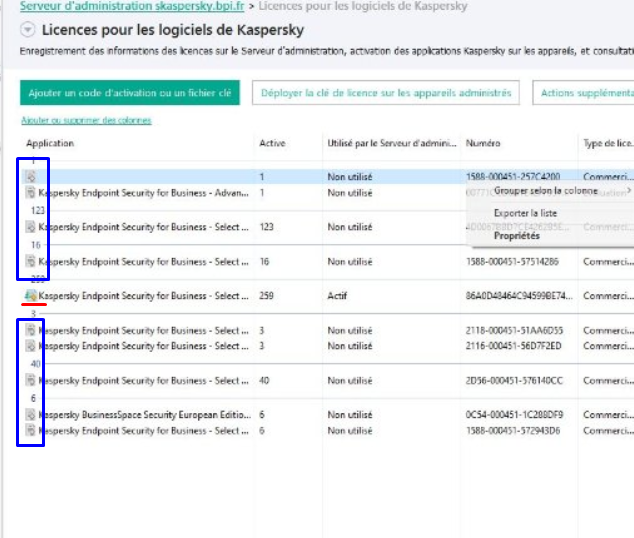
Task: Open the Ajouter ou supprimer des colonnes link
Action: [x=86, y=121]
